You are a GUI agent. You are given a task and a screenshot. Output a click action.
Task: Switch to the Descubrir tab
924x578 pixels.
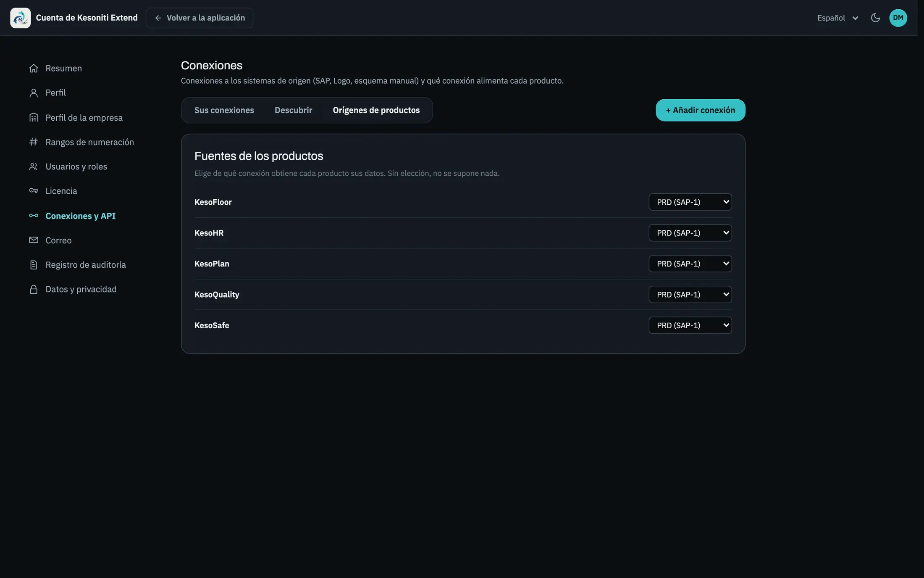tap(293, 110)
